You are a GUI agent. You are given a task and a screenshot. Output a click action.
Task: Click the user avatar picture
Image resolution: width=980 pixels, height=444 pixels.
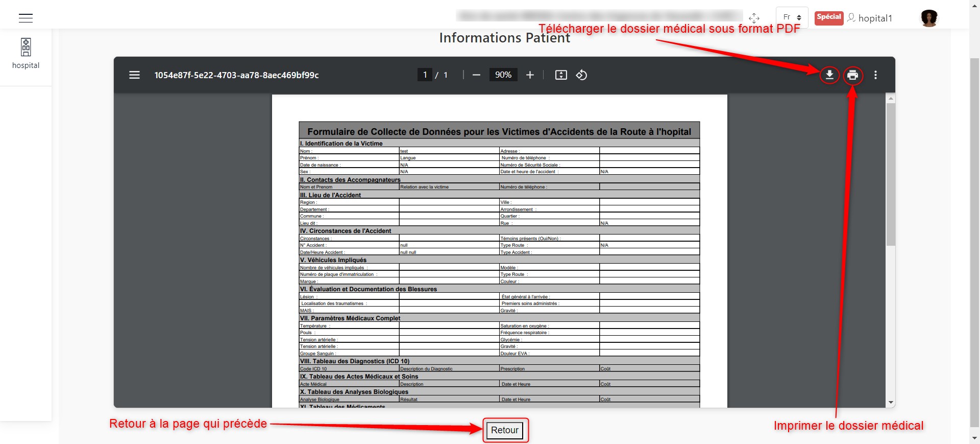929,18
